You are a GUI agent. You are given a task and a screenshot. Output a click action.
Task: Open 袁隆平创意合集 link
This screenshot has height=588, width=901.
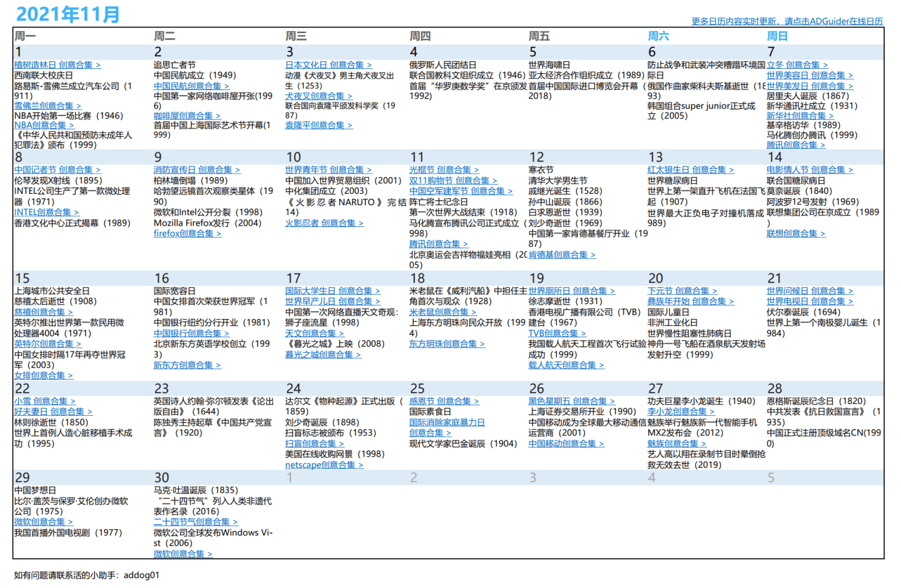[318, 126]
